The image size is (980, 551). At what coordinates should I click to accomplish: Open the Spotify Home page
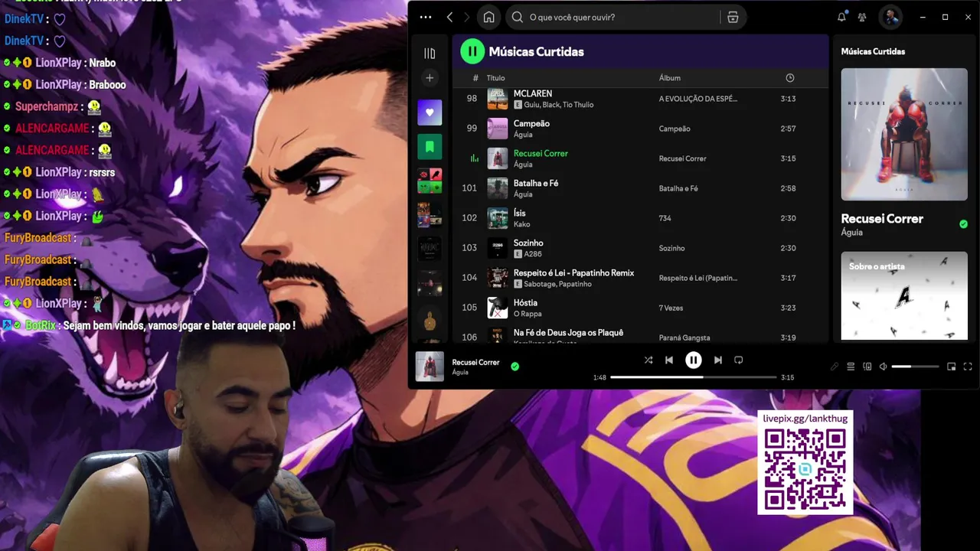click(x=488, y=17)
